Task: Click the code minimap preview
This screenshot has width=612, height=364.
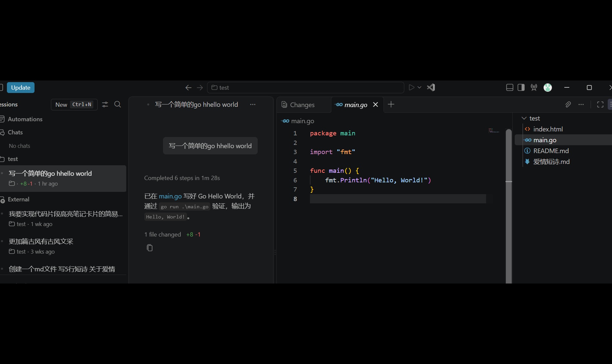Action: pyautogui.click(x=494, y=130)
